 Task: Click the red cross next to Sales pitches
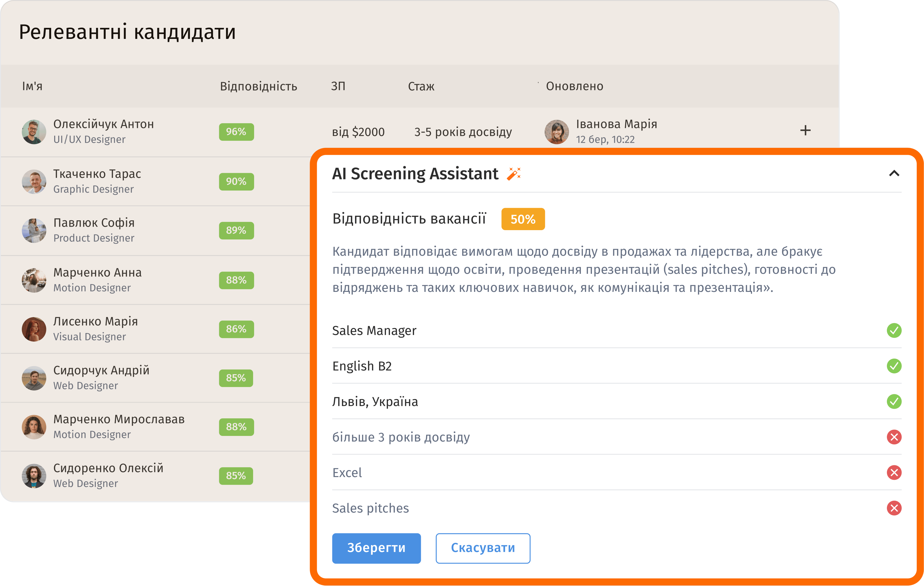894,508
